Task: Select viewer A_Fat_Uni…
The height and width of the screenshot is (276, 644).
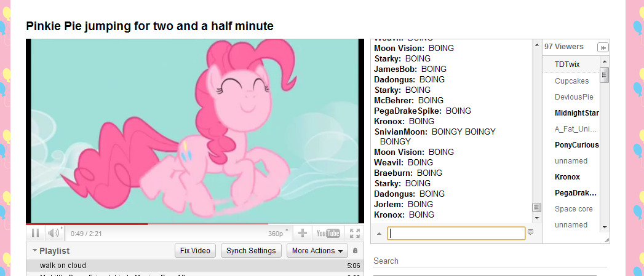Action: 575,129
